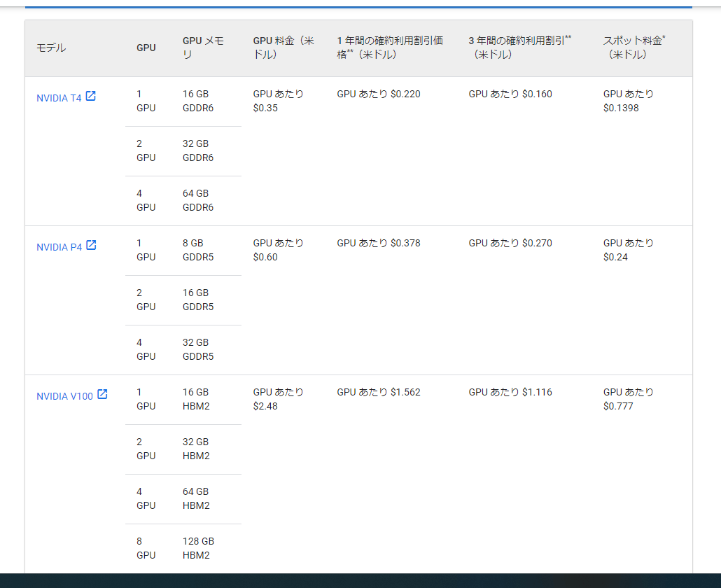Select the 8 GB GDDR5 memory cell
Image resolution: width=721 pixels, height=588 pixels.
198,250
